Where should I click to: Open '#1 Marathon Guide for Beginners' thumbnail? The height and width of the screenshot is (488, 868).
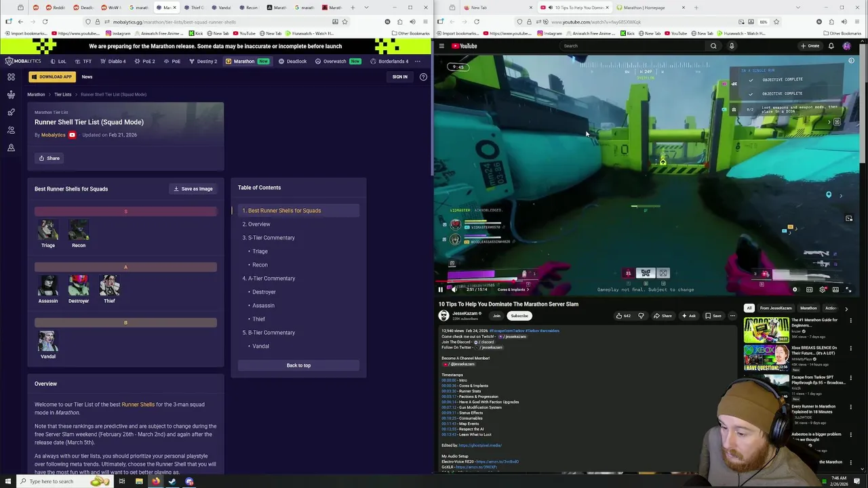click(x=766, y=329)
